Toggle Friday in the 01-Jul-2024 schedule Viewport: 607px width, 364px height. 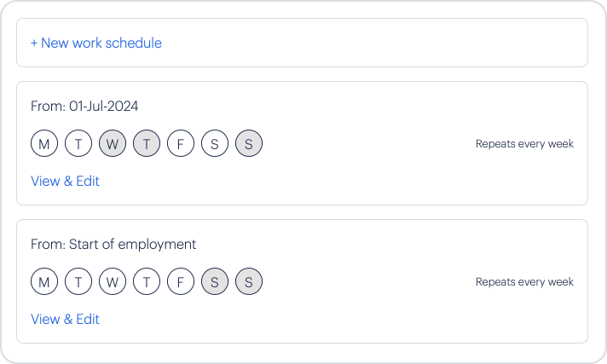(181, 144)
